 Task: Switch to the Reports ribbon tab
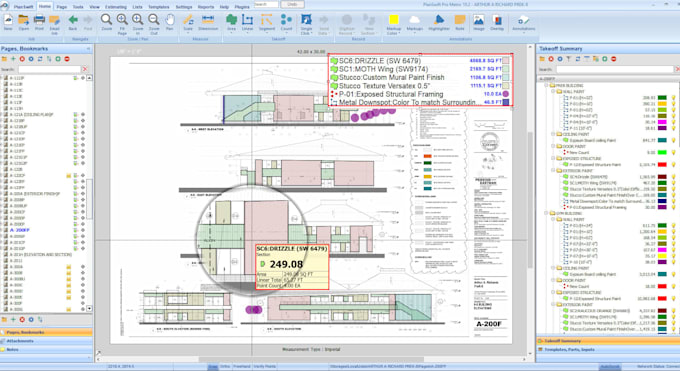(206, 7)
